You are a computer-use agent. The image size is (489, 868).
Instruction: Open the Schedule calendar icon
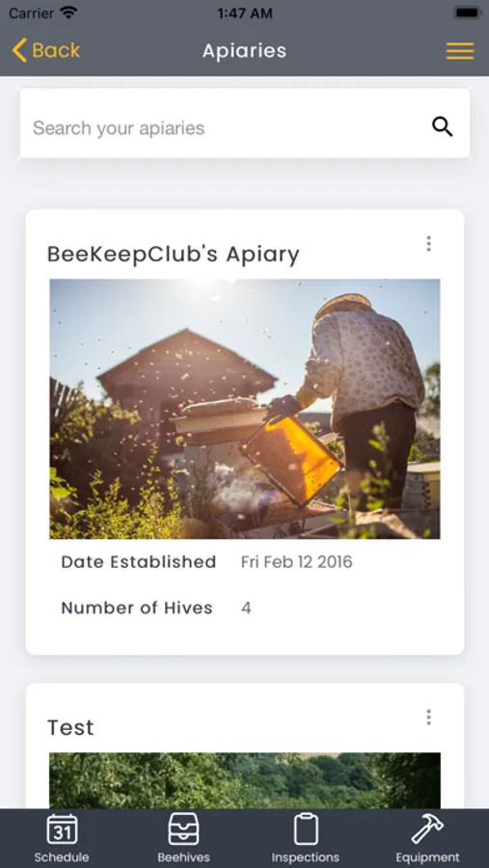(62, 829)
